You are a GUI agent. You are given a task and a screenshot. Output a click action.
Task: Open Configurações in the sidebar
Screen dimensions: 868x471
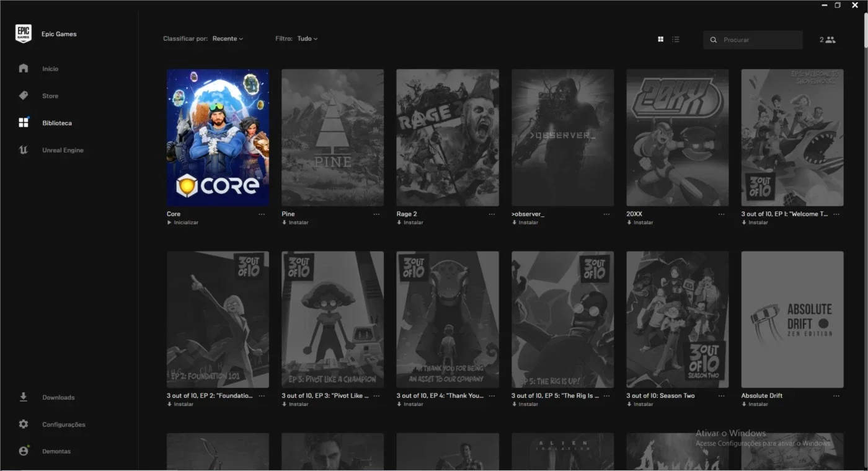pyautogui.click(x=64, y=425)
